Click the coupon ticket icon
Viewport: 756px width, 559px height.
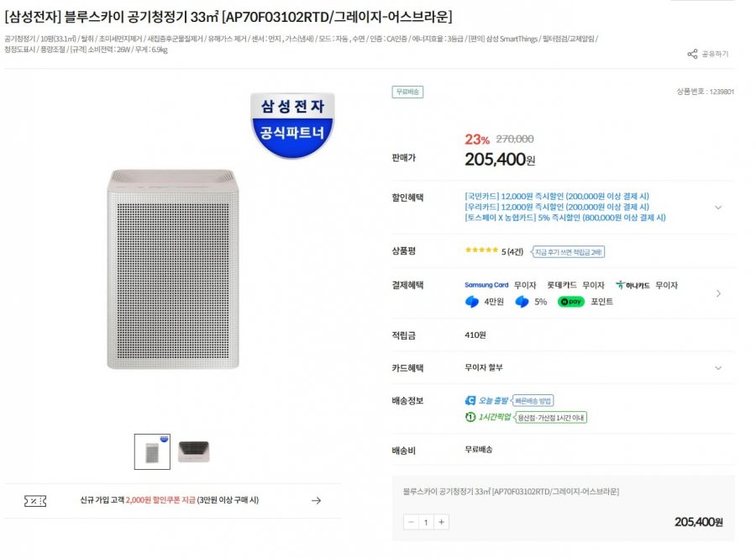pyautogui.click(x=35, y=501)
